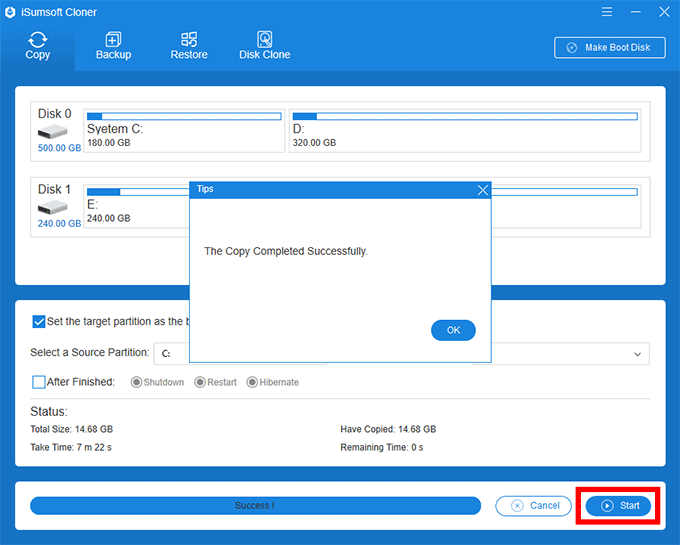
Task: Select the Syetem C: partition
Action: tap(184, 131)
